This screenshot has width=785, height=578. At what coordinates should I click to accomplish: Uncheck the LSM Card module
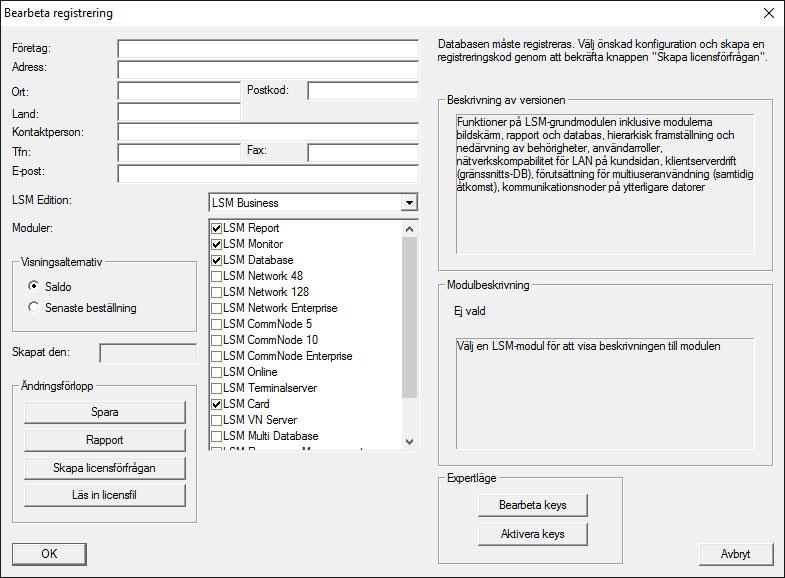[216, 404]
